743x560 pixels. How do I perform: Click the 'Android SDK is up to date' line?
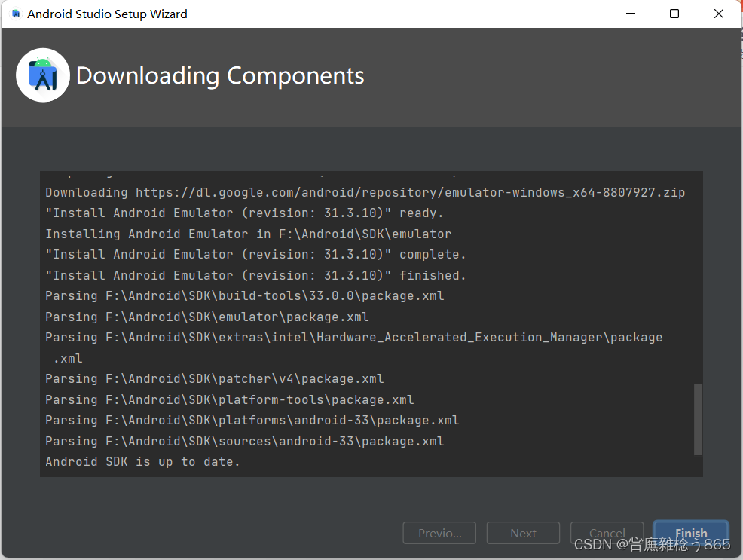coord(142,461)
